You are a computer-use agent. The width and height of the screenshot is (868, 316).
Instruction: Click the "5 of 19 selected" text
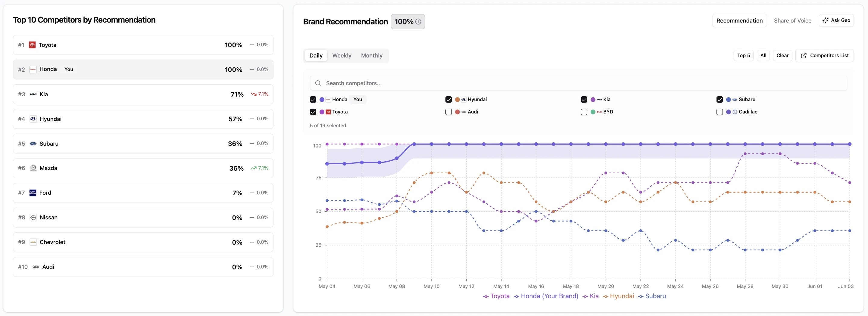click(x=328, y=125)
